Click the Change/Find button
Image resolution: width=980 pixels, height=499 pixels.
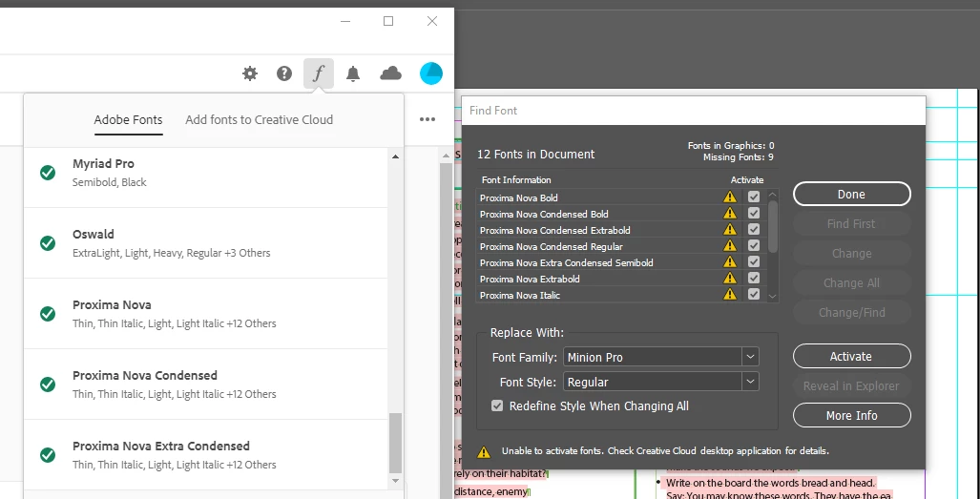852,312
